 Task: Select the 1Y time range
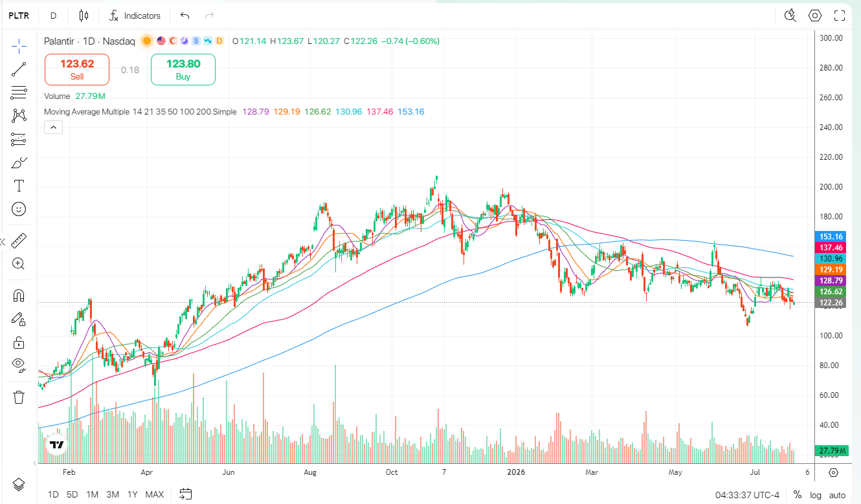133,494
